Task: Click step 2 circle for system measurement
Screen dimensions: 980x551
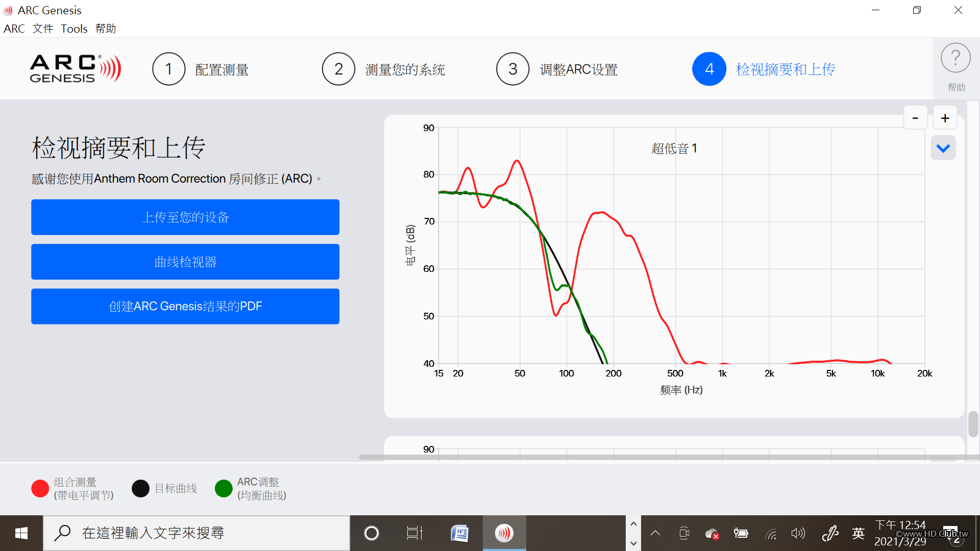Action: point(338,69)
